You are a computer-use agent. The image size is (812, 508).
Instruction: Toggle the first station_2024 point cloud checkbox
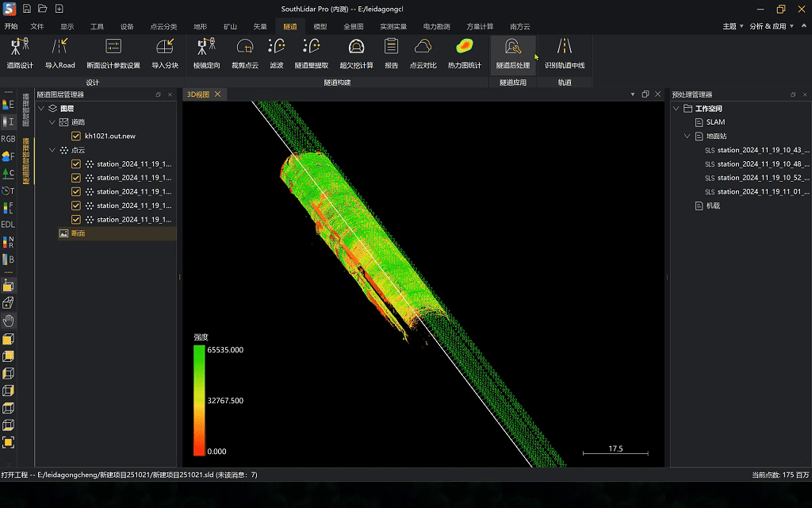pyautogui.click(x=76, y=164)
